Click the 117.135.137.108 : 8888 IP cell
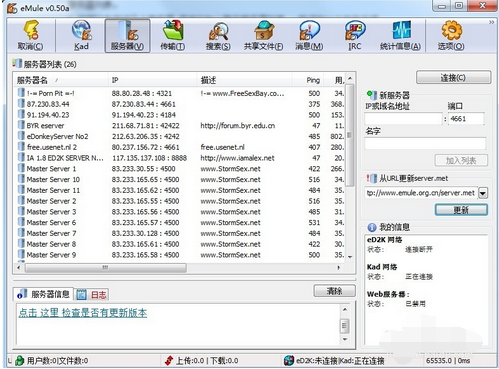Screen dimensions: 499x369 coord(149,158)
